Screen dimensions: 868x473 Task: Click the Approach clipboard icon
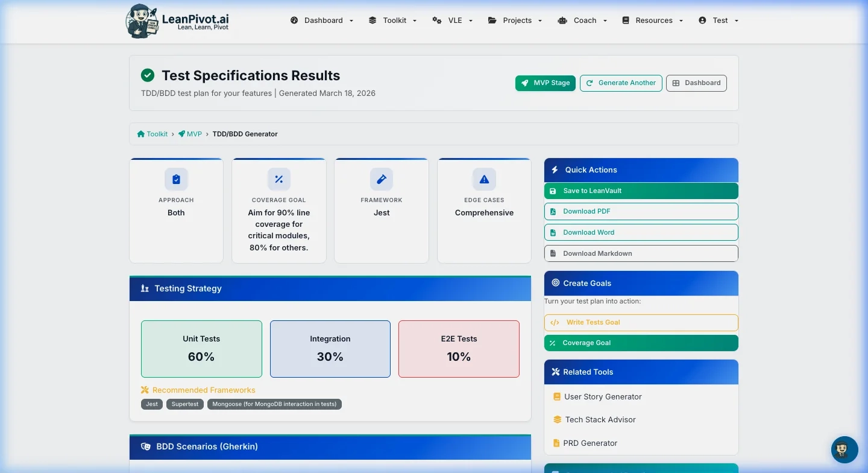pyautogui.click(x=176, y=179)
